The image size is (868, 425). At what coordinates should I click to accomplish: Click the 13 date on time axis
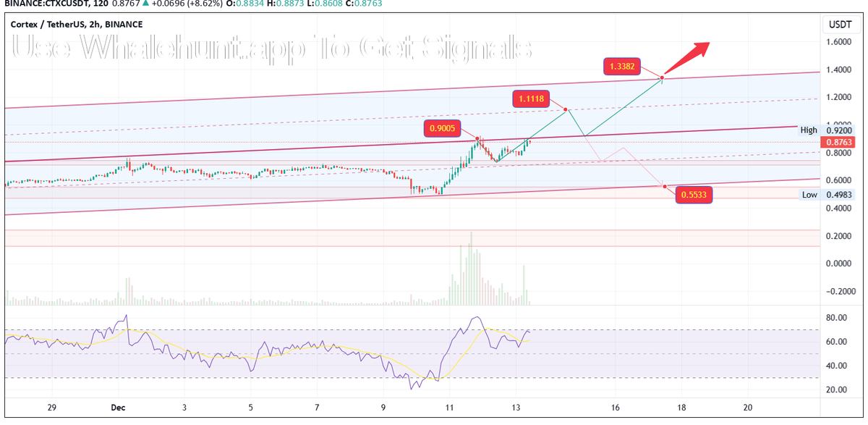click(515, 407)
